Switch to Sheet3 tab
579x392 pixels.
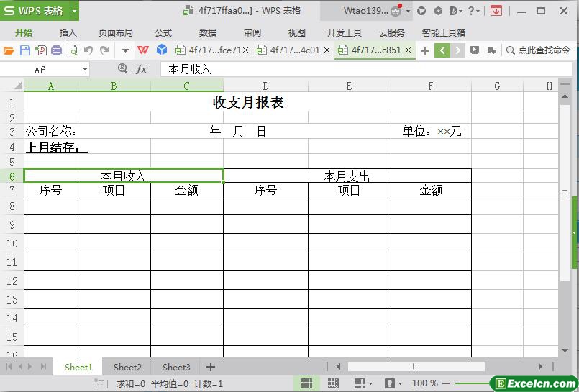click(x=176, y=368)
